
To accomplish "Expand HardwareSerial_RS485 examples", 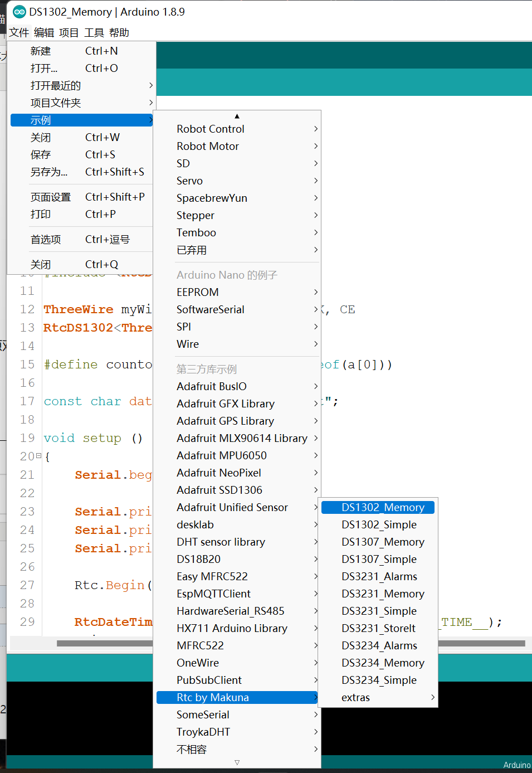I will tap(237, 611).
